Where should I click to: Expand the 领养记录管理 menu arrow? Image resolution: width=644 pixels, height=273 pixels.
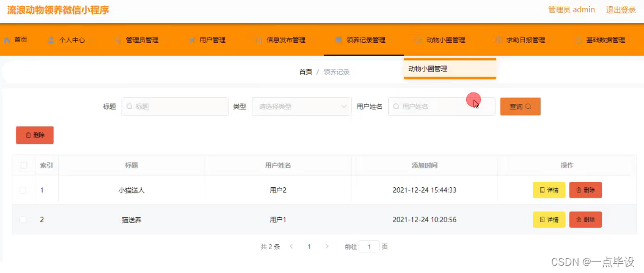point(392,40)
